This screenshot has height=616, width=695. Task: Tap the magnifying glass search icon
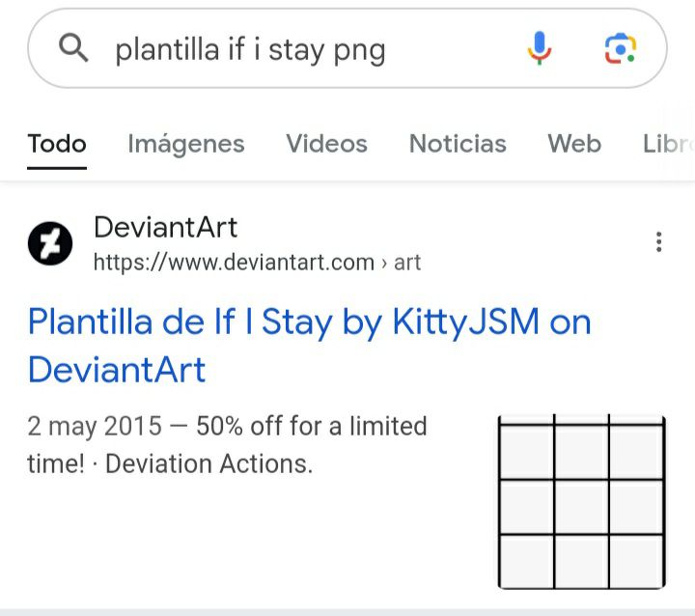pos(73,48)
